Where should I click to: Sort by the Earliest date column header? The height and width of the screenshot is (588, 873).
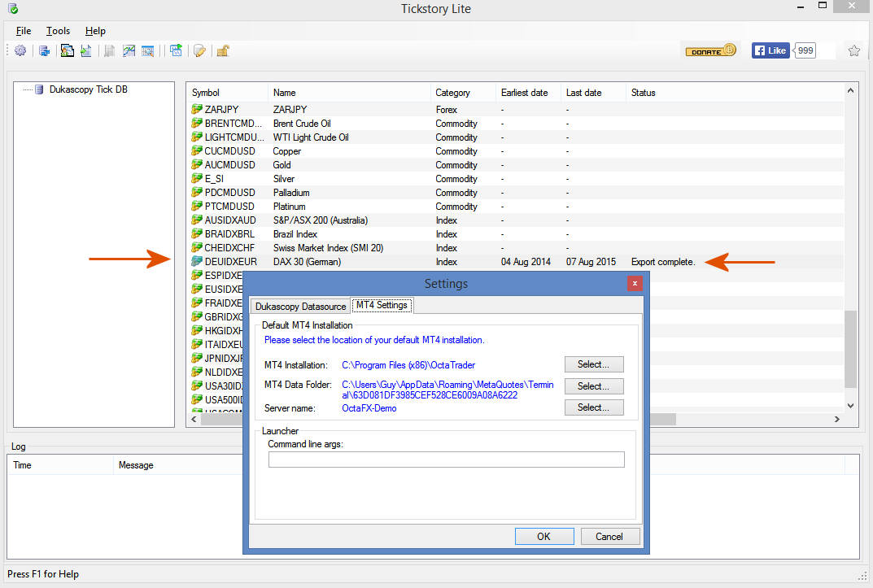[x=528, y=93]
